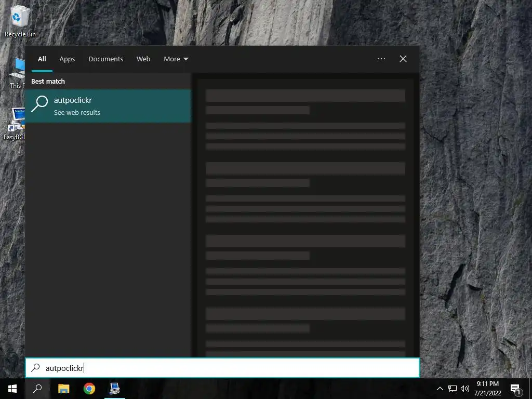Open the Apps search tab
Viewport: 532px width, 399px height.
tap(67, 59)
